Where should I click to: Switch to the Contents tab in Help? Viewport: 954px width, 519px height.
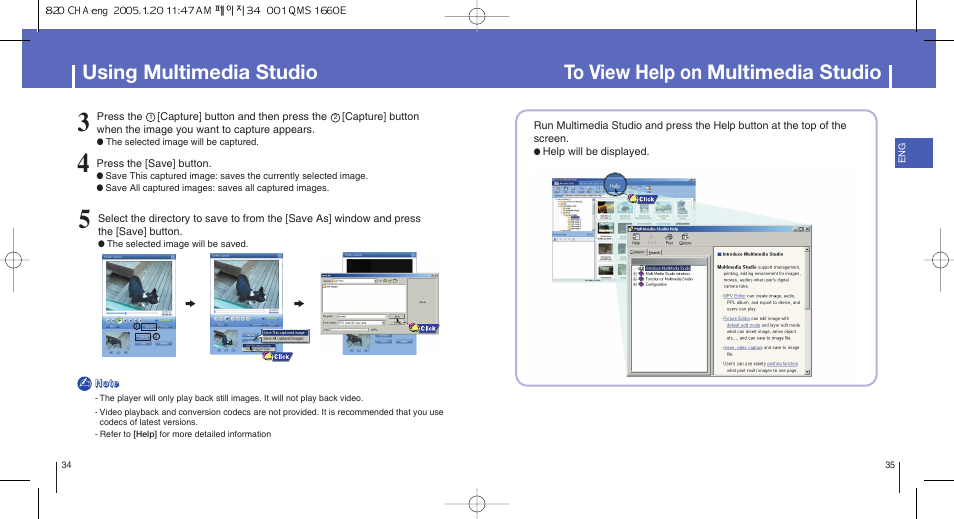point(638,252)
